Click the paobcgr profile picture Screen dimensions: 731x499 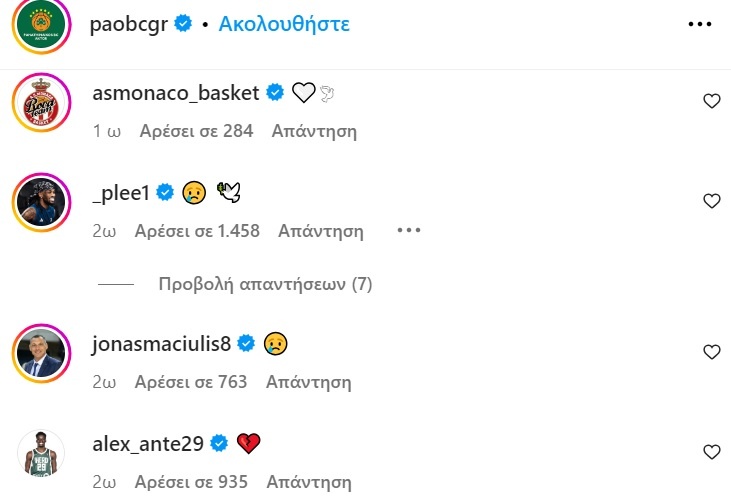point(40,26)
